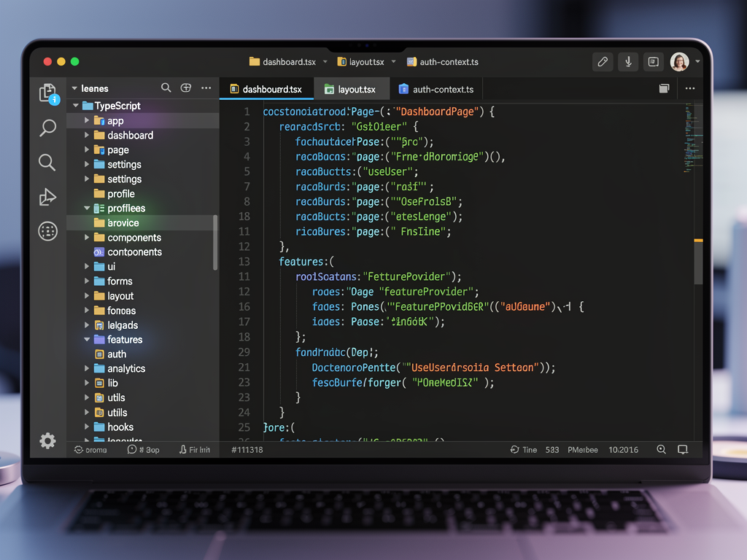This screenshot has height=560, width=747.
Task: Open the Explorer files icon in activity bar
Action: click(x=48, y=93)
